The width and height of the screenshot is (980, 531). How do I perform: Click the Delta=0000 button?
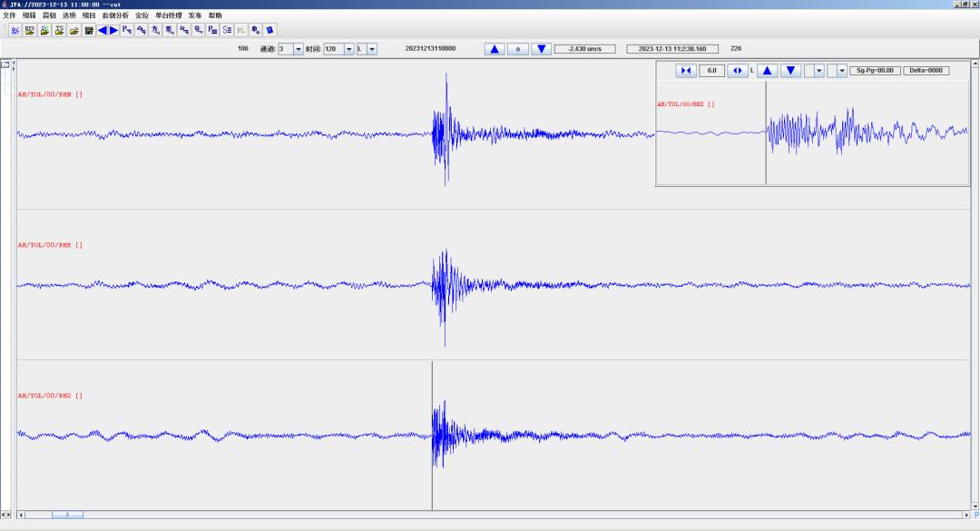click(x=926, y=71)
